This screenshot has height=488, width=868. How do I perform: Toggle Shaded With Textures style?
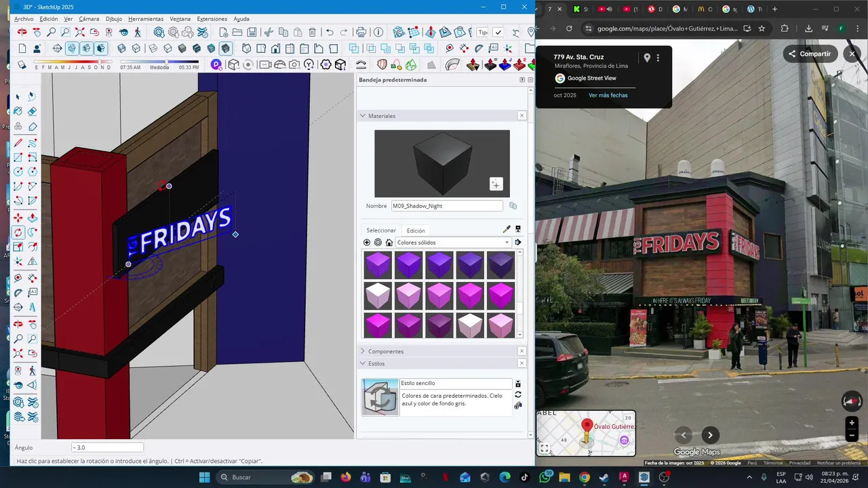click(197, 48)
